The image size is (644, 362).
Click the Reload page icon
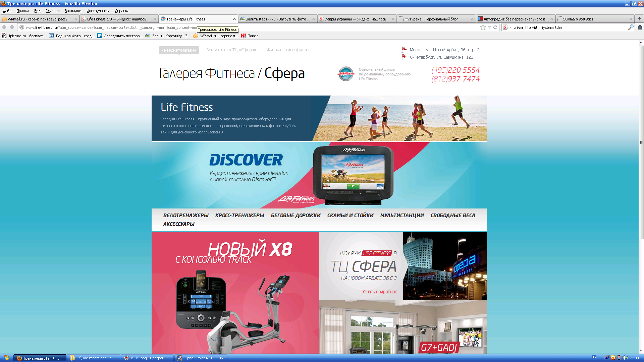(x=495, y=27)
